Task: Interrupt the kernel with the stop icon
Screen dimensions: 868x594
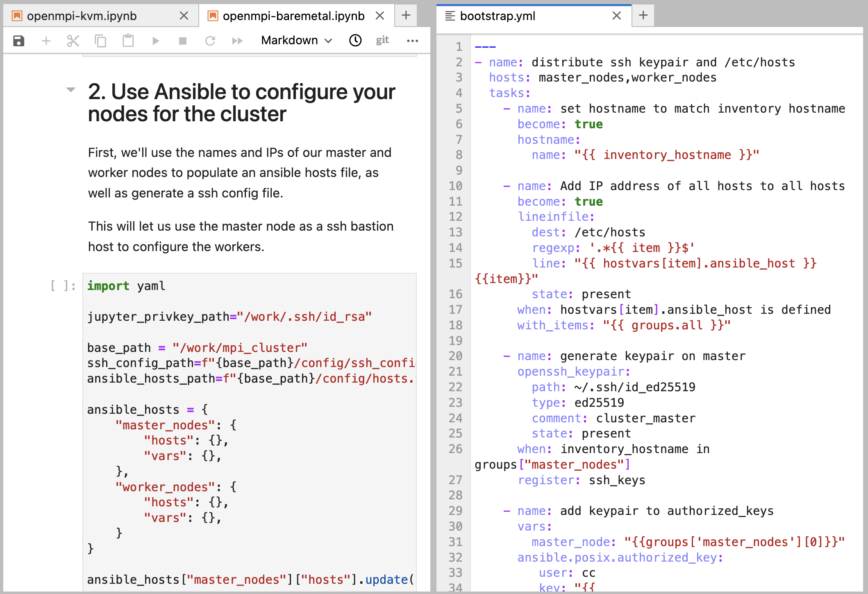Action: (x=183, y=41)
